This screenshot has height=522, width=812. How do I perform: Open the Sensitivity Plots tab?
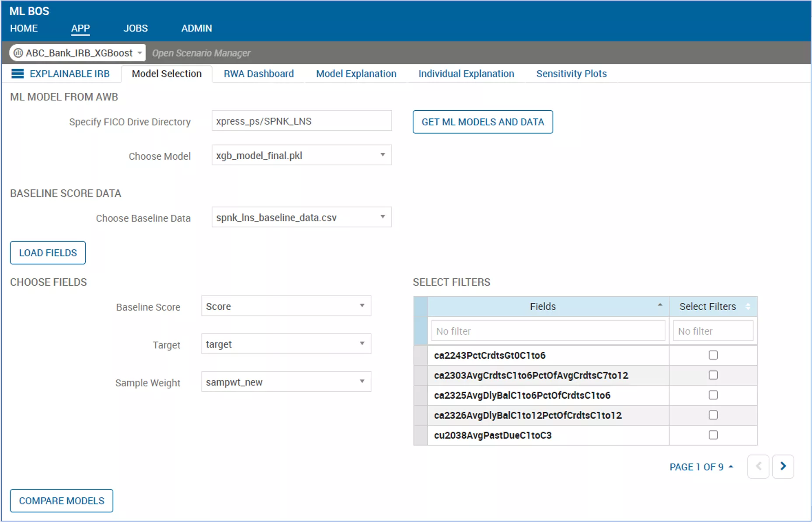pyautogui.click(x=571, y=74)
